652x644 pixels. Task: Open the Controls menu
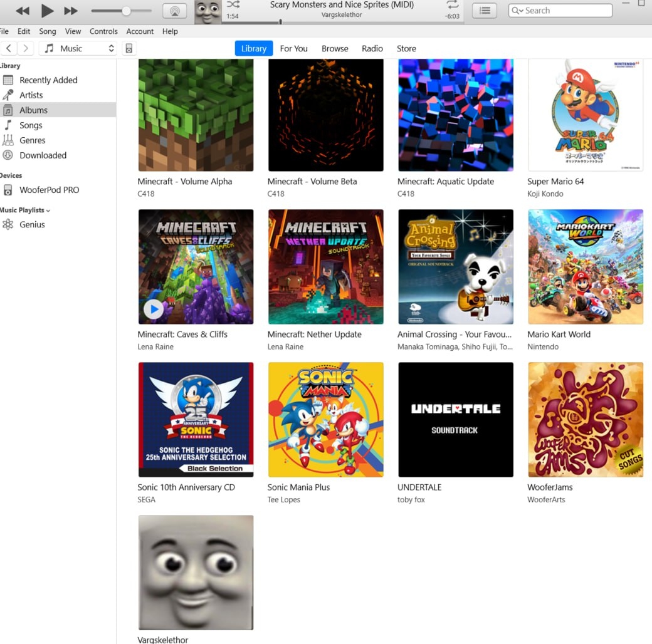pos(103,31)
